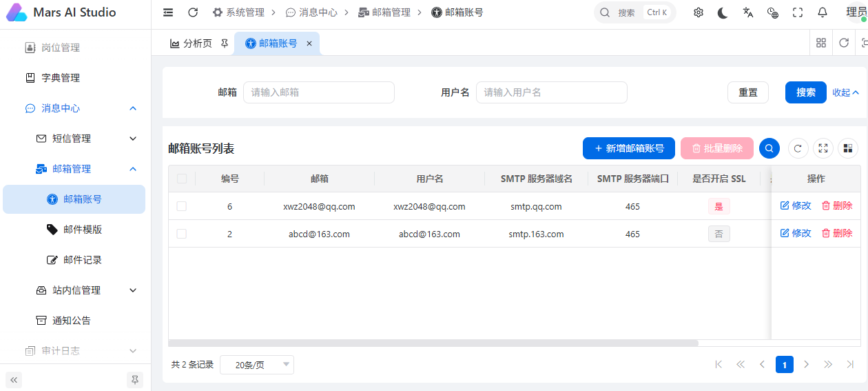868x391 pixels.
Task: Open the globe timezone settings icon
Action: click(x=773, y=12)
